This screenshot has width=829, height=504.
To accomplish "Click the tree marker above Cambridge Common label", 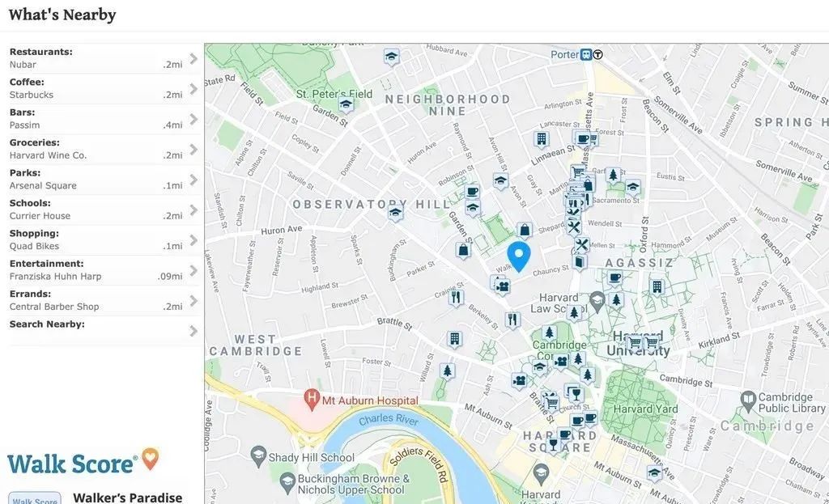I will 549,332.
